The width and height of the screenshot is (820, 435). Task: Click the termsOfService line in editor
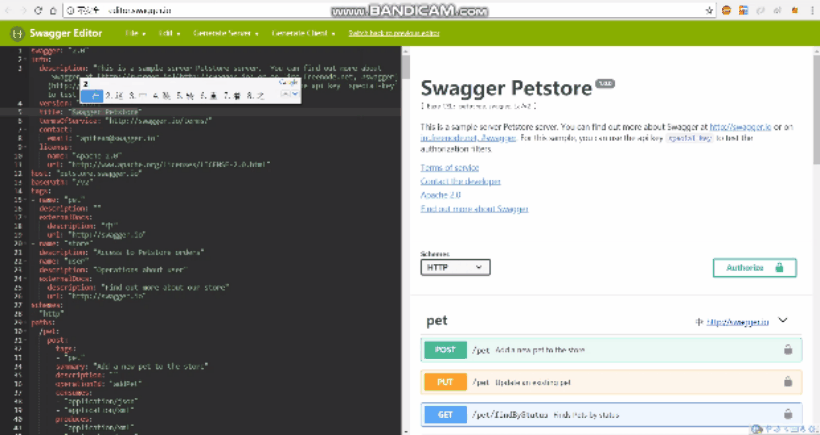[x=126, y=121]
